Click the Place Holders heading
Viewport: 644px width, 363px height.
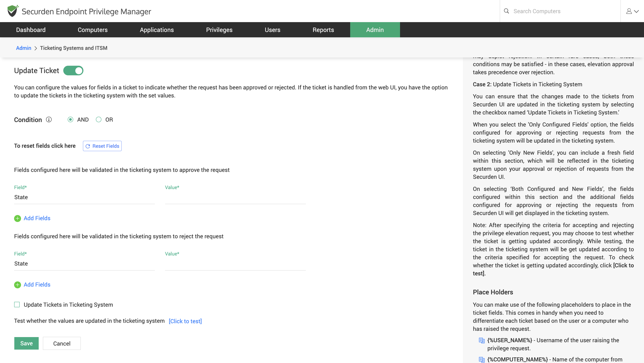(x=493, y=292)
